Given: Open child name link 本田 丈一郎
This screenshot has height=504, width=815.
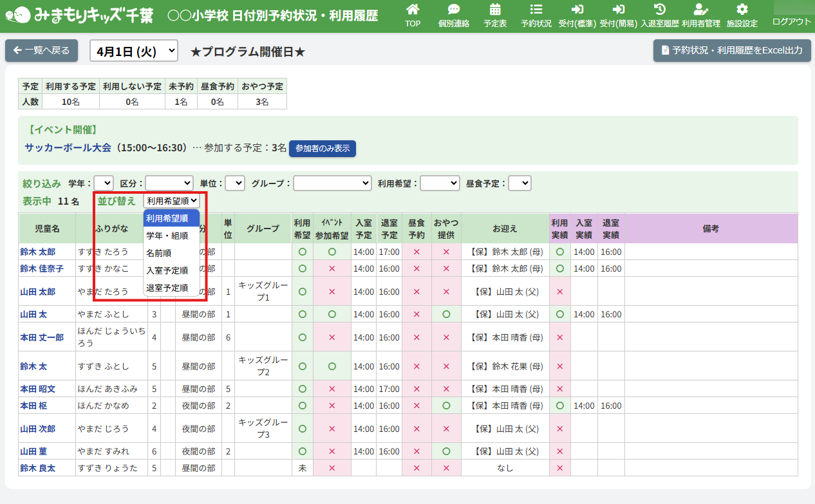Looking at the screenshot, I should (x=42, y=337).
